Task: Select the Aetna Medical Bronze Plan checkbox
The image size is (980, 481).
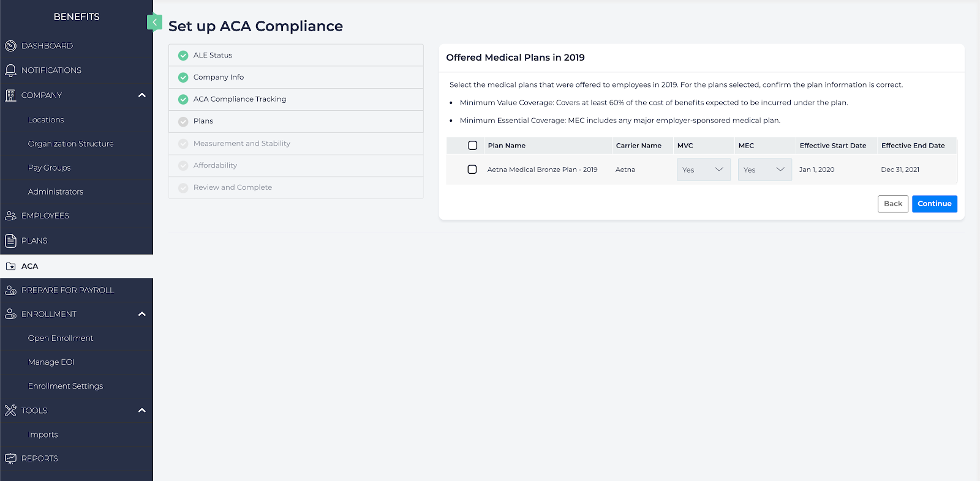Action: [472, 170]
